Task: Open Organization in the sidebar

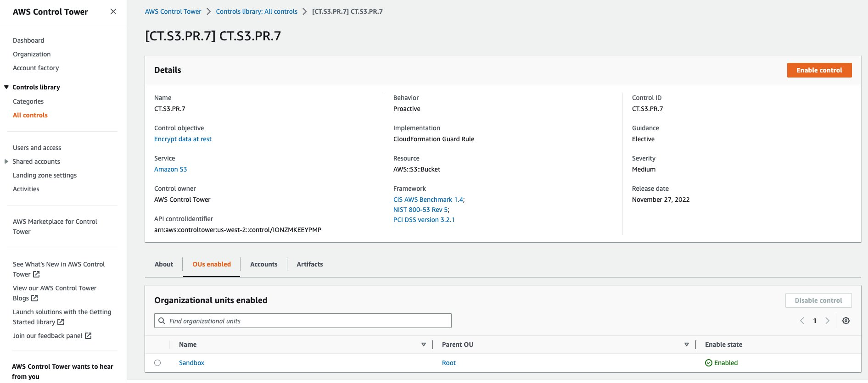Action: point(32,54)
